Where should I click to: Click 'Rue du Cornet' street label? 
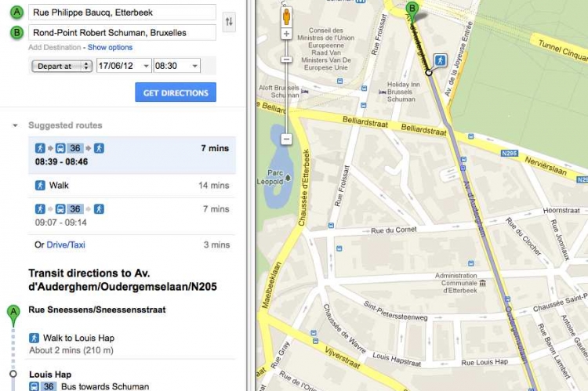pyautogui.click(x=394, y=230)
